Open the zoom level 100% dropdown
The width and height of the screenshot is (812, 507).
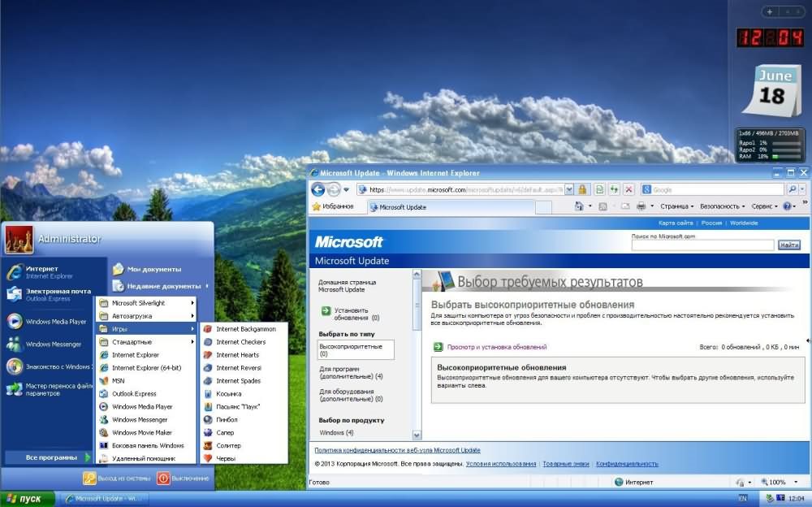pyautogui.click(x=780, y=483)
